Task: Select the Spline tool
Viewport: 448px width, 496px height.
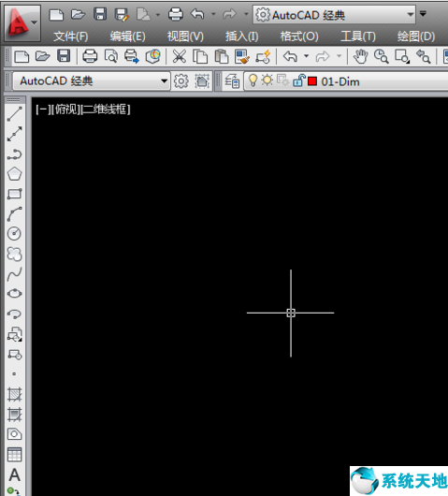Action: (x=15, y=274)
